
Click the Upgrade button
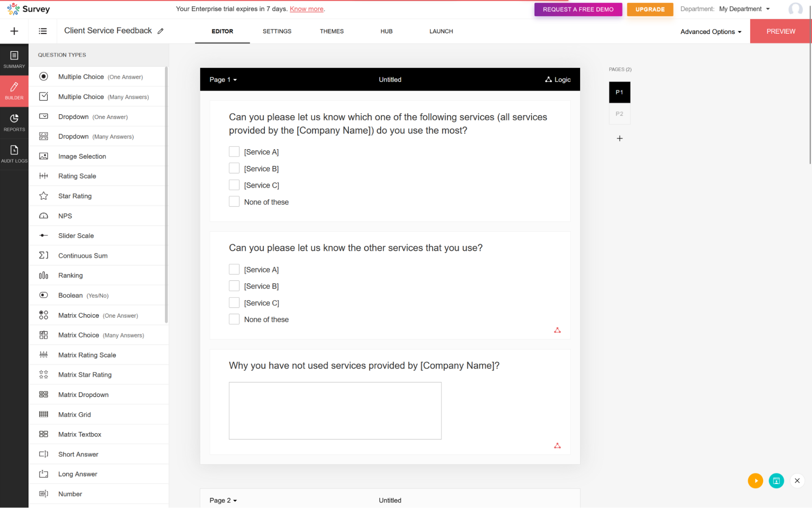(650, 9)
